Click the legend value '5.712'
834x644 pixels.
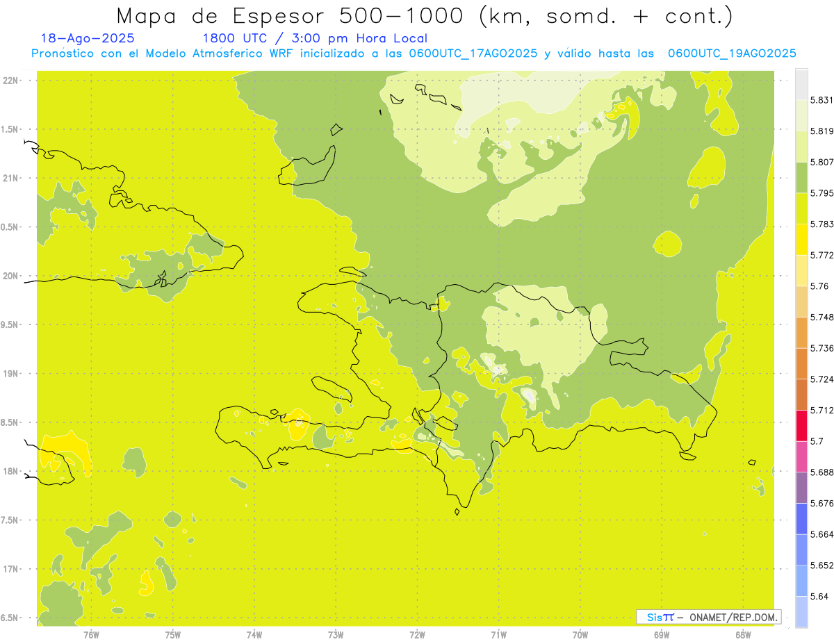(821, 410)
